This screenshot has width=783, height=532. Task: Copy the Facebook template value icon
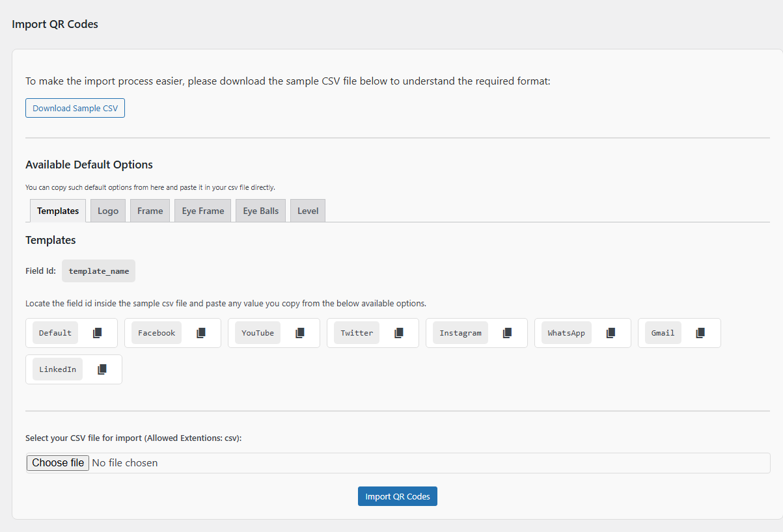coord(201,333)
